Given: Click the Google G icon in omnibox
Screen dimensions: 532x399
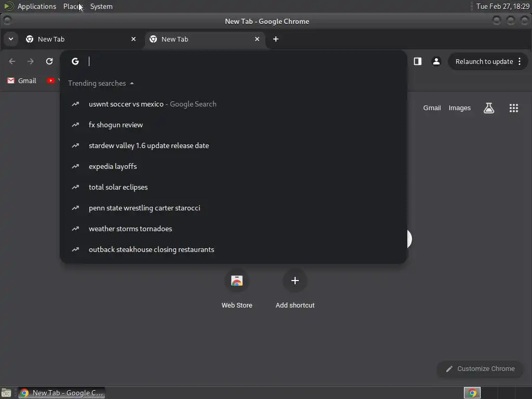Looking at the screenshot, I should click(75, 61).
